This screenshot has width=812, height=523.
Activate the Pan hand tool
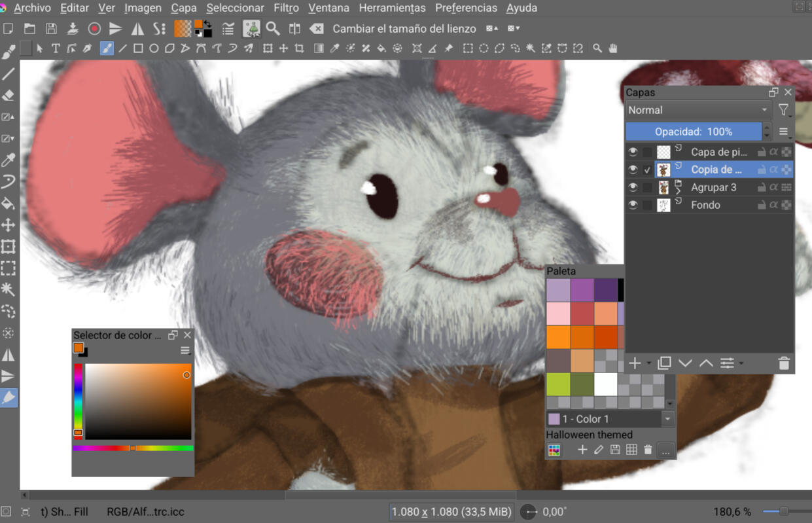click(613, 48)
